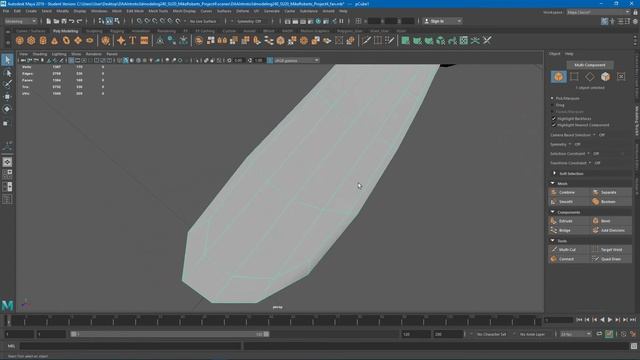Screen dimensions: 640x360
Task: Select the Pick/Marquee radio option
Action: click(x=552, y=98)
